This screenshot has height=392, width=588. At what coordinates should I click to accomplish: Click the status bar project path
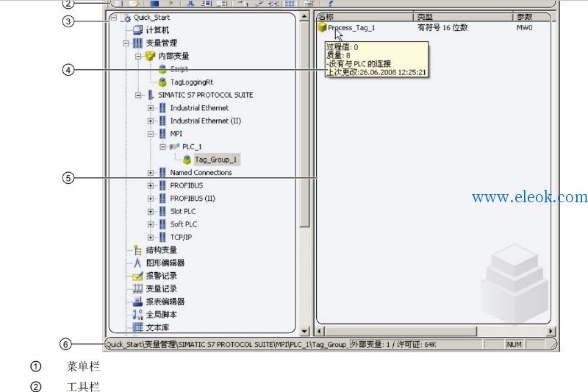226,344
